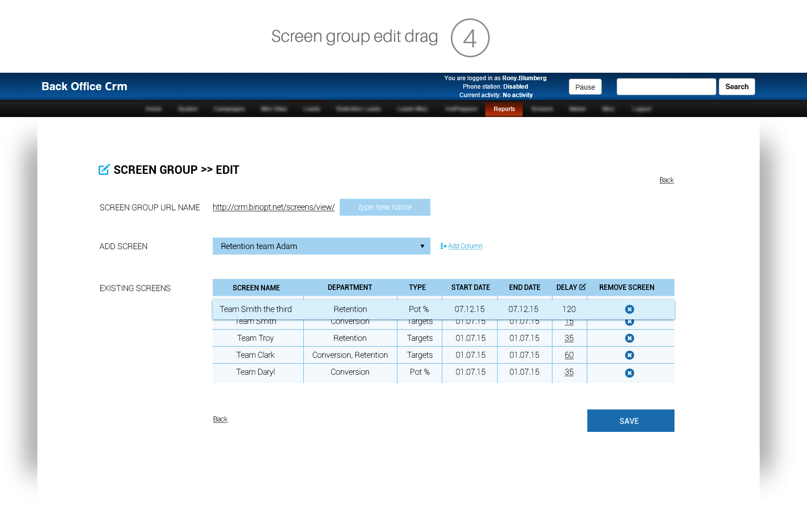Click the DEPARTMENT column header
Viewport: 807px width, 532px height.
[x=350, y=287]
